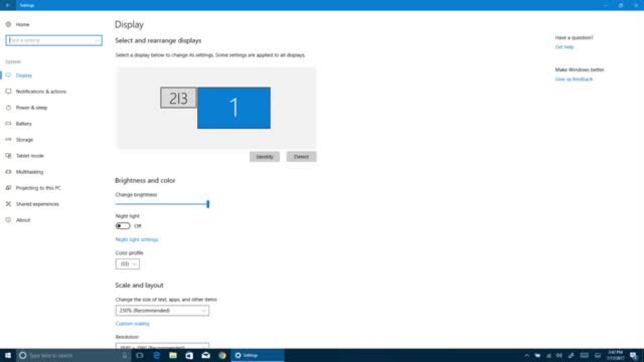Image resolution: width=644 pixels, height=362 pixels.
Task: Open Storage settings page
Action: click(x=24, y=140)
